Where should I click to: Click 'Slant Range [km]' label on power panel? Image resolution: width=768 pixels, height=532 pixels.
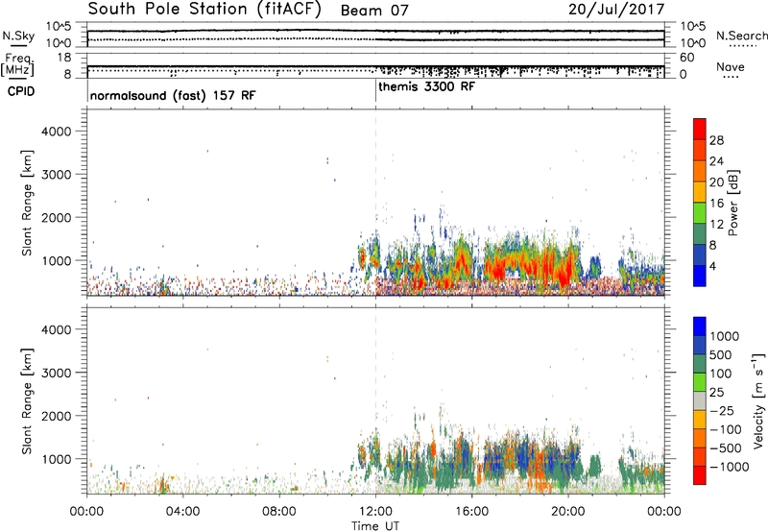point(27,203)
